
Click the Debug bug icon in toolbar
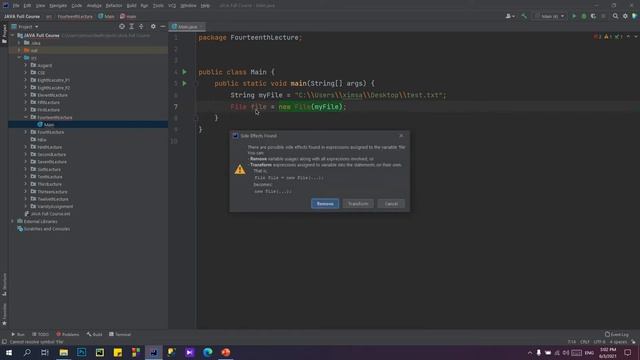click(584, 16)
